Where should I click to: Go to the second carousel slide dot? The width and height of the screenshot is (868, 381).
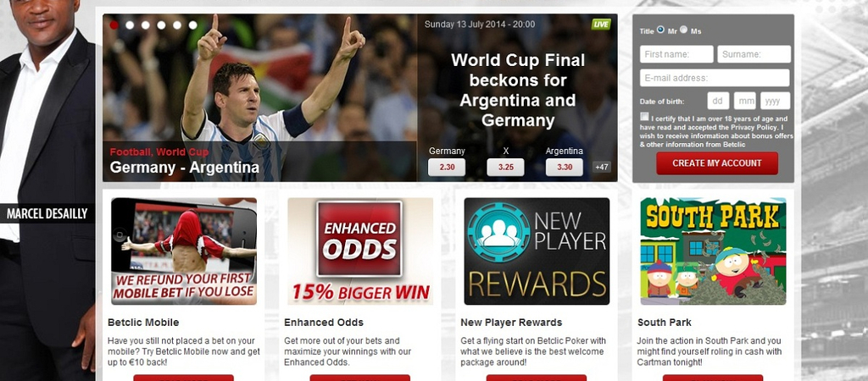pyautogui.click(x=130, y=25)
